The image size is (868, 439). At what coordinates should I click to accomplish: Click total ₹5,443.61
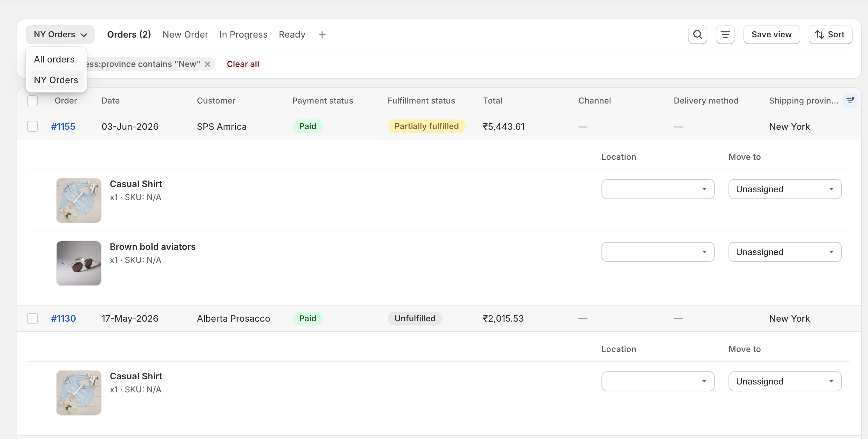[x=504, y=127]
